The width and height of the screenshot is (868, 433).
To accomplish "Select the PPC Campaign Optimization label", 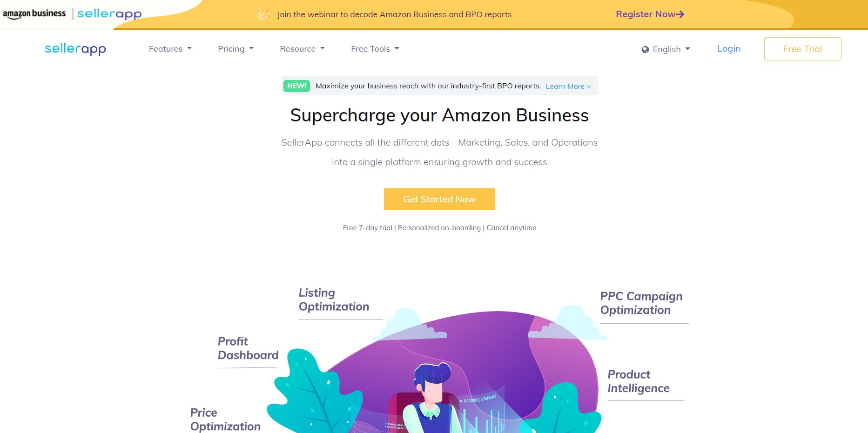I will pyautogui.click(x=641, y=303).
